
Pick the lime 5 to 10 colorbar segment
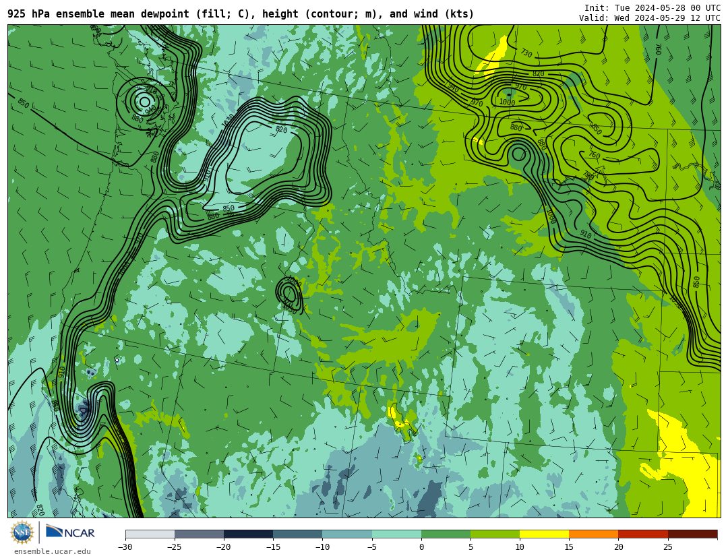[x=495, y=534]
